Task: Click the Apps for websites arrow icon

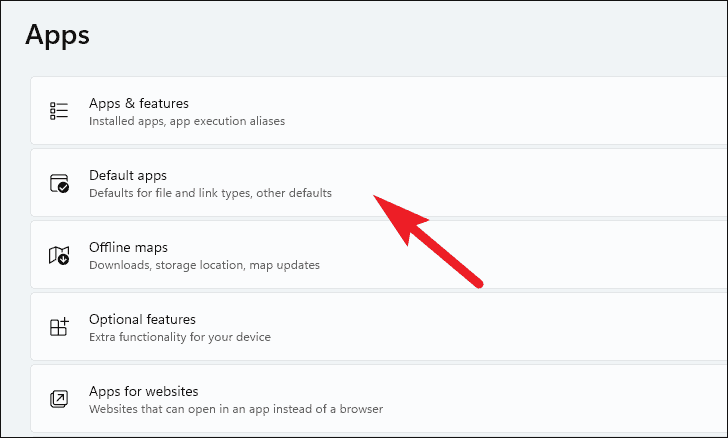Action: tap(59, 399)
